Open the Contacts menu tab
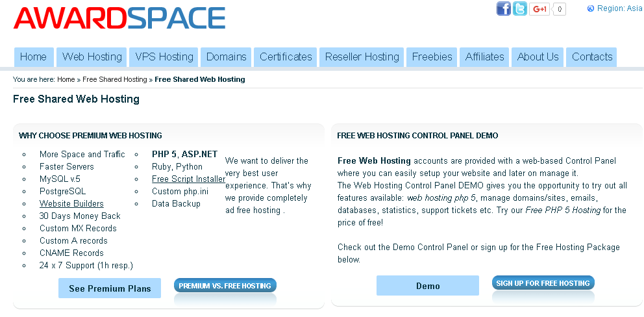This screenshot has width=644, height=317. (592, 57)
